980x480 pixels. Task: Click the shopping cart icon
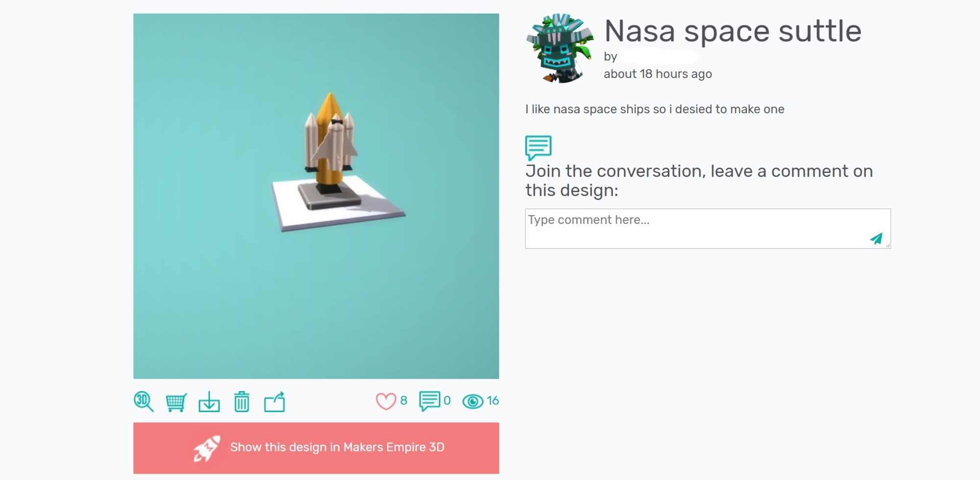[176, 402]
